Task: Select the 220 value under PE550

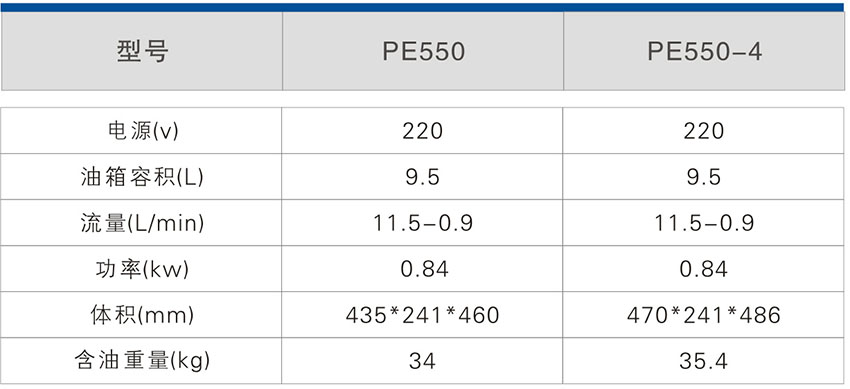Action: coord(423,131)
